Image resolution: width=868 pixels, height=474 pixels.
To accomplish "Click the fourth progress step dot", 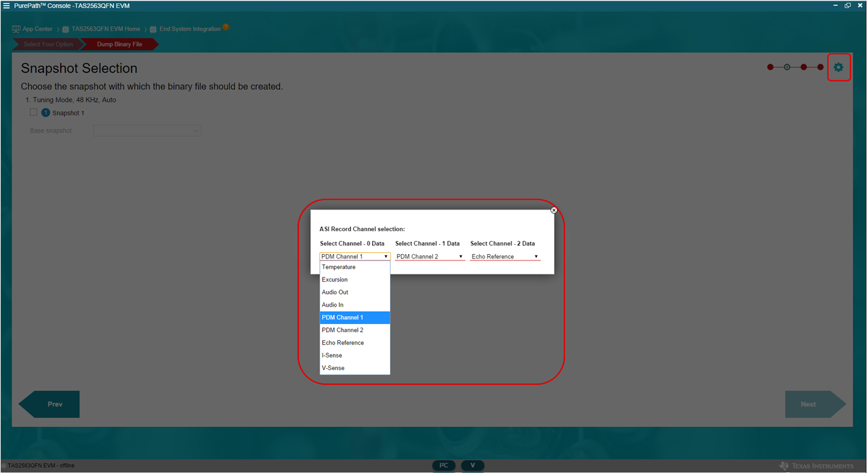I will [x=820, y=67].
